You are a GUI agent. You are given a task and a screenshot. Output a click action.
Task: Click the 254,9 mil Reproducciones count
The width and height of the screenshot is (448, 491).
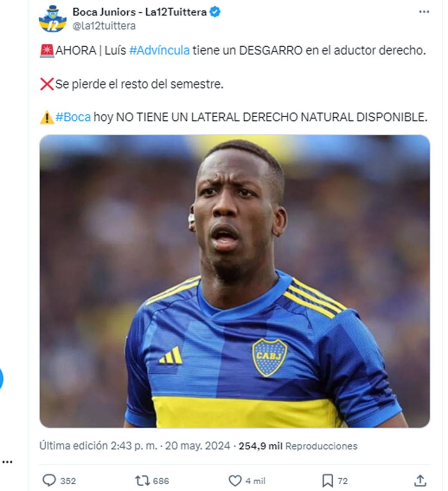[298, 446]
